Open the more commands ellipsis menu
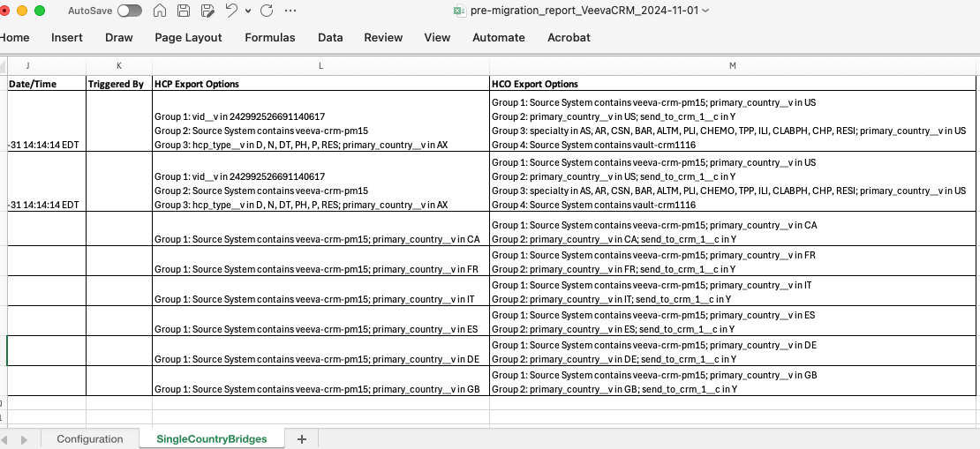The width and height of the screenshot is (980, 449). (x=290, y=11)
